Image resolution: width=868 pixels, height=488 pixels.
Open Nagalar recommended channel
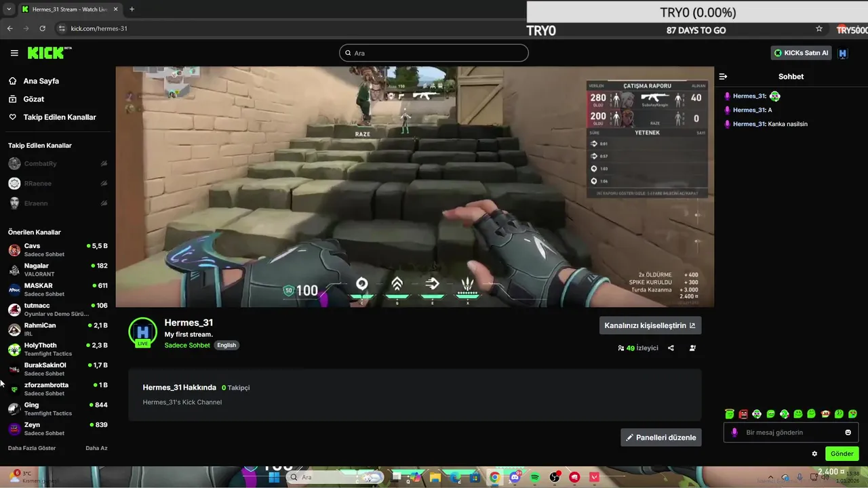(58, 270)
